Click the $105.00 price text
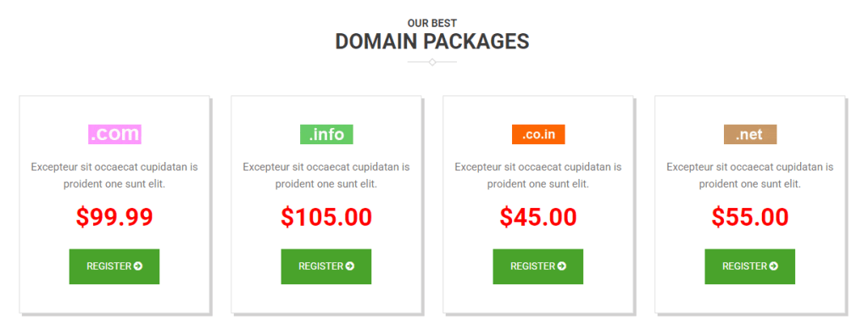Screen dimensions: 868x336 pyautogui.click(x=326, y=217)
